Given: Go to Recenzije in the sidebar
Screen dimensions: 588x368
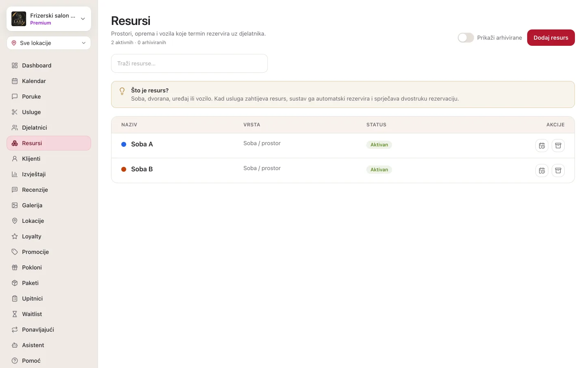Looking at the screenshot, I should point(49,190).
